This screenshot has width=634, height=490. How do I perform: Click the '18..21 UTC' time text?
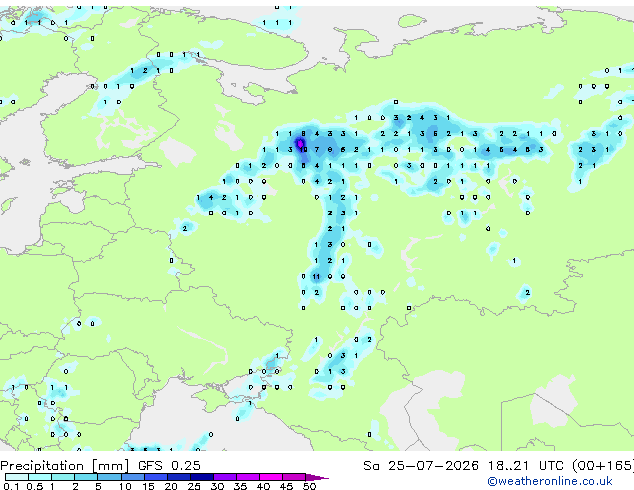click(525, 466)
